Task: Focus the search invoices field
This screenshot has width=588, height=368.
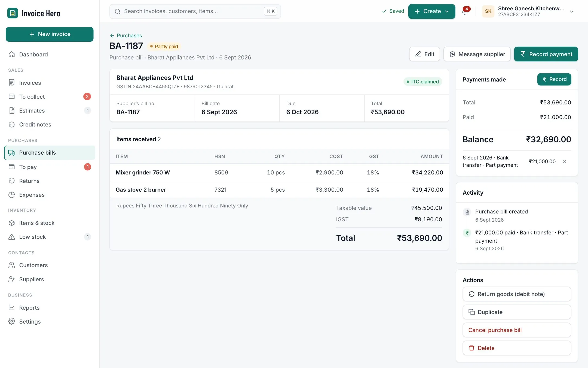Action: (195, 11)
